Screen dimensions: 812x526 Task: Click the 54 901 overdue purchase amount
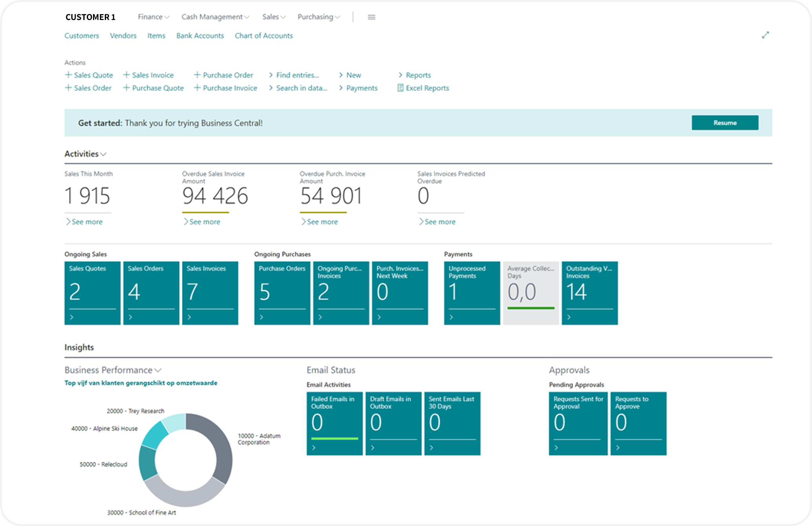(x=331, y=196)
